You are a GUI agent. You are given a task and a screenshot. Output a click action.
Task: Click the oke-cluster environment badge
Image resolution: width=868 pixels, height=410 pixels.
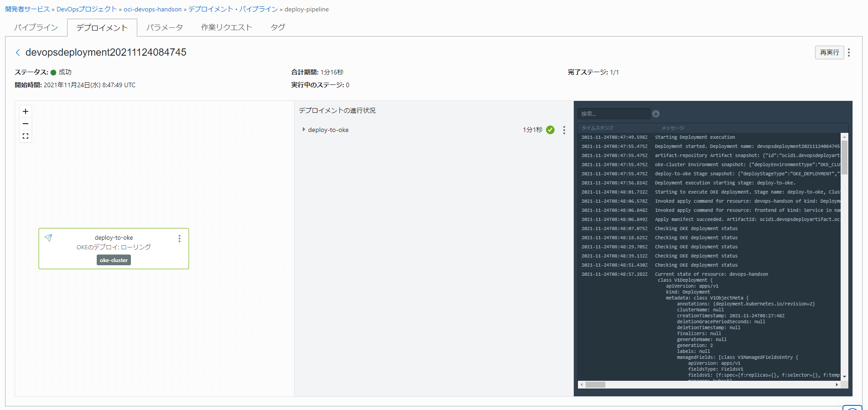[x=114, y=260]
